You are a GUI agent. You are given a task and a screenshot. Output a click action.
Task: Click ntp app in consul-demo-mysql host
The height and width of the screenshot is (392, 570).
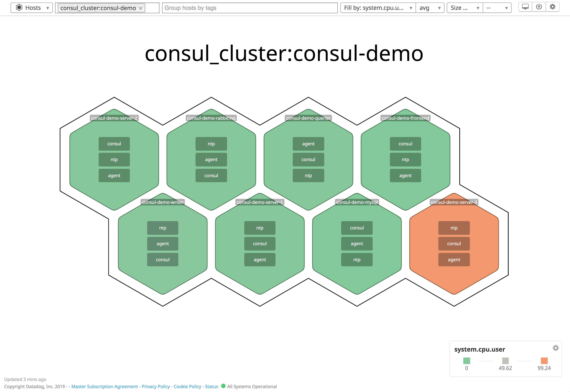point(357,260)
